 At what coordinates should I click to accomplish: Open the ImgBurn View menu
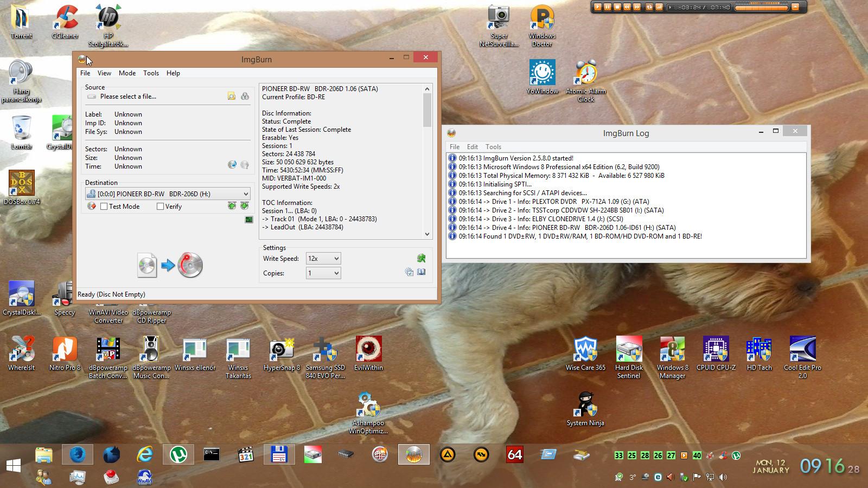tap(104, 73)
